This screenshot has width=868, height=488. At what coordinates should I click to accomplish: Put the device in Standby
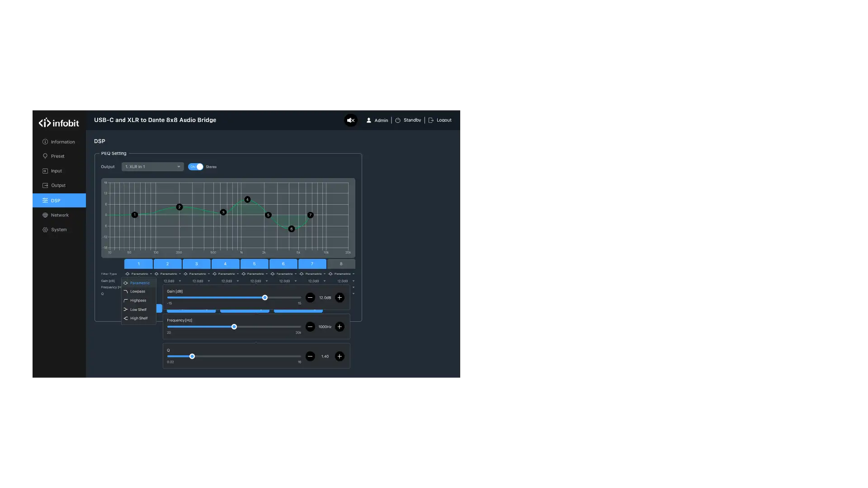point(408,120)
